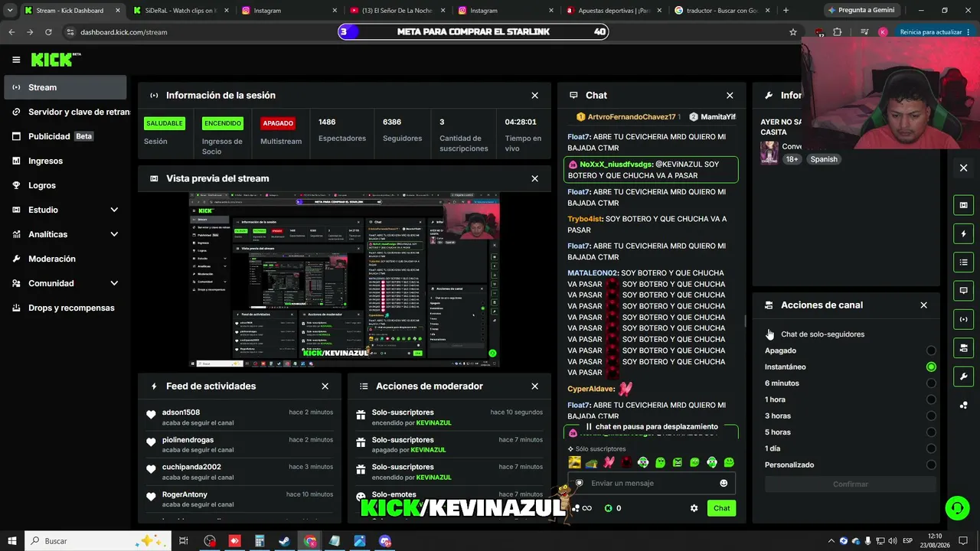Go to Publicidad Beta section

(65, 136)
